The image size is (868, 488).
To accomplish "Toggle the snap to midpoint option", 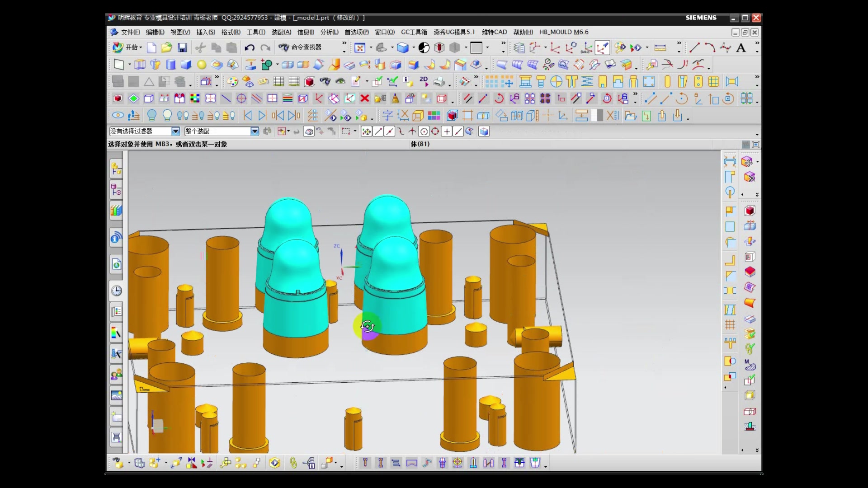I will click(389, 131).
